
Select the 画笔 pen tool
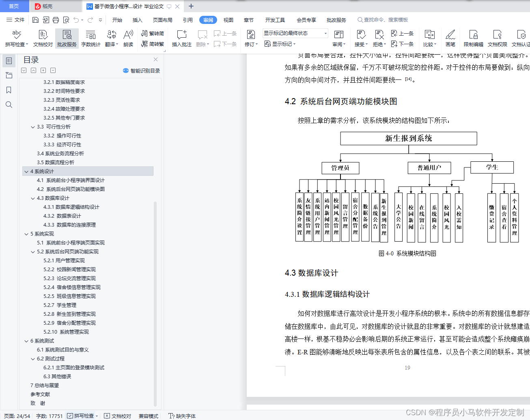450,39
